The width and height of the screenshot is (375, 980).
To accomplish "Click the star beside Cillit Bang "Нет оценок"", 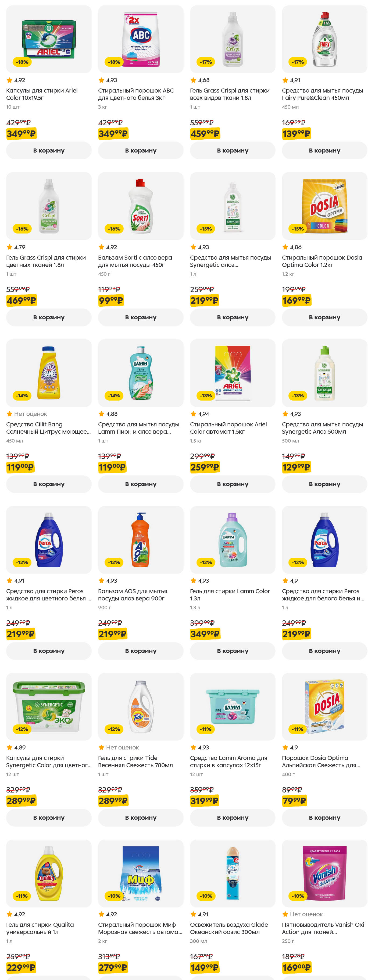I will tap(9, 414).
